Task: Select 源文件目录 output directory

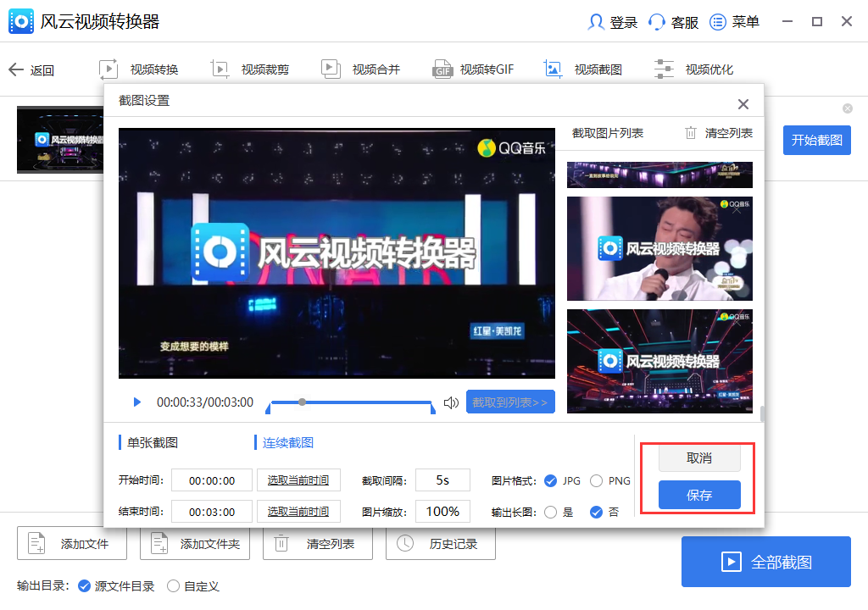Action: 84,586
